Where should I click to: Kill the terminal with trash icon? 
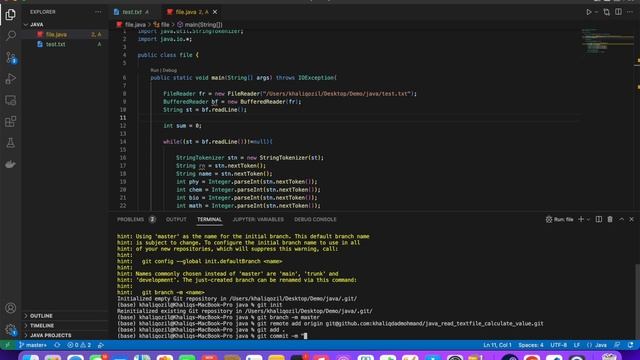pos(610,219)
